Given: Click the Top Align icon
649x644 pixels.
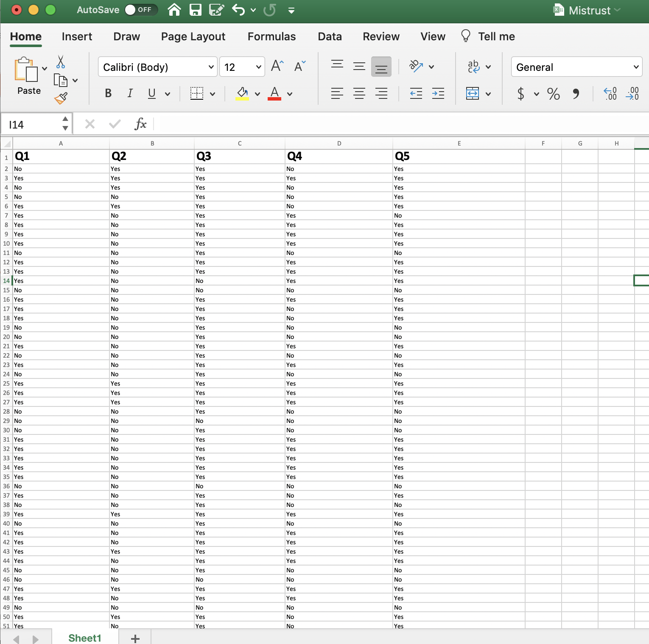Looking at the screenshot, I should point(337,65).
